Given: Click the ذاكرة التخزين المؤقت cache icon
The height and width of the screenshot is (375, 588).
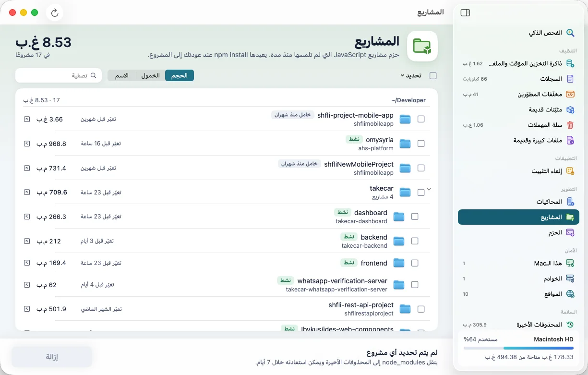Looking at the screenshot, I should [x=570, y=63].
